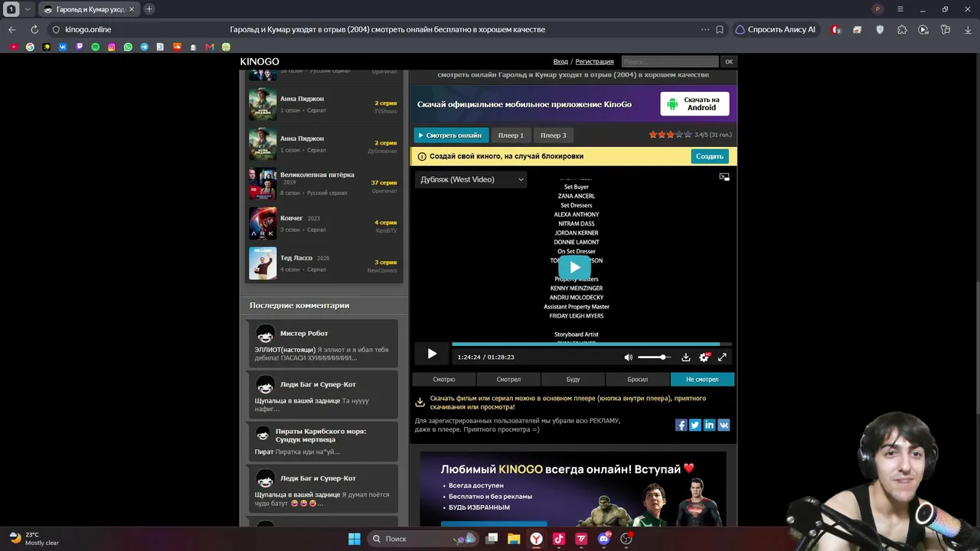Go to the KINOGO home logo
The image size is (980, 551).
click(x=260, y=61)
